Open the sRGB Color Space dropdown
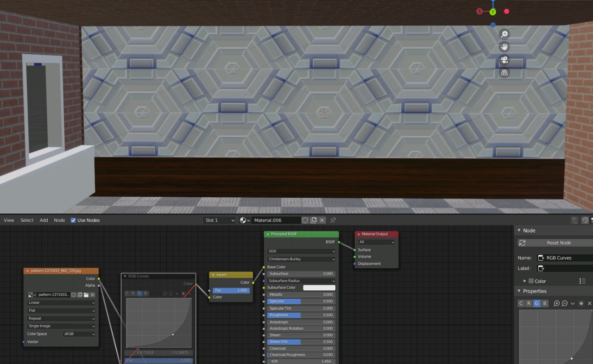This screenshot has height=364, width=593. 79,334
